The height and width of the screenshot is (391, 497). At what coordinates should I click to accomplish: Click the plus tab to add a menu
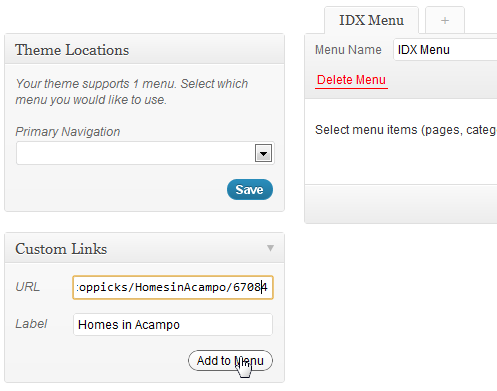point(445,20)
